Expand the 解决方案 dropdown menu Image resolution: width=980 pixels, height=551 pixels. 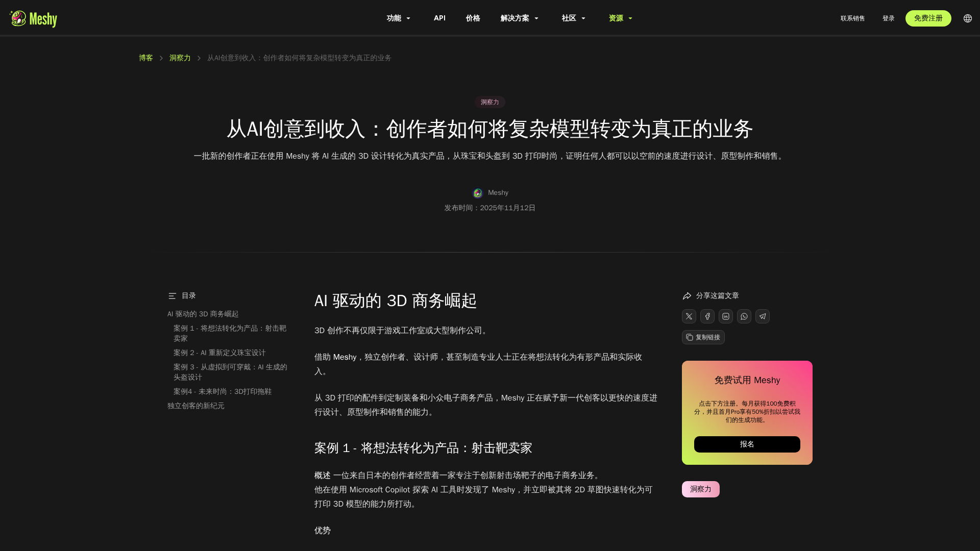click(x=519, y=18)
